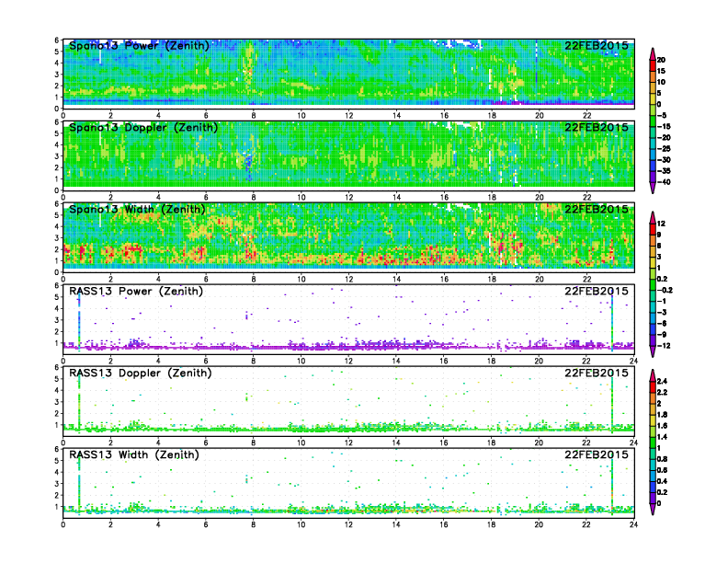Select the 22FEB2015 date in Spano13 Width panel
728x563 pixels.
tap(597, 210)
